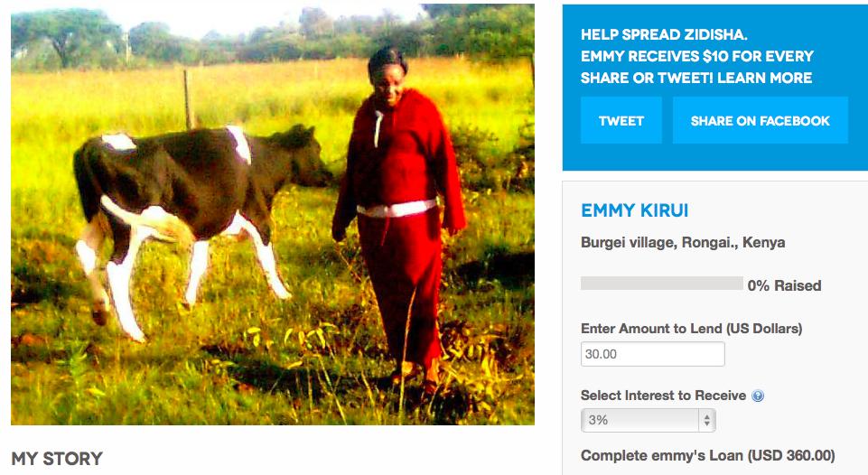Click the Help Spread Zidisha banner text
868x475 pixels.
pyautogui.click(x=664, y=34)
